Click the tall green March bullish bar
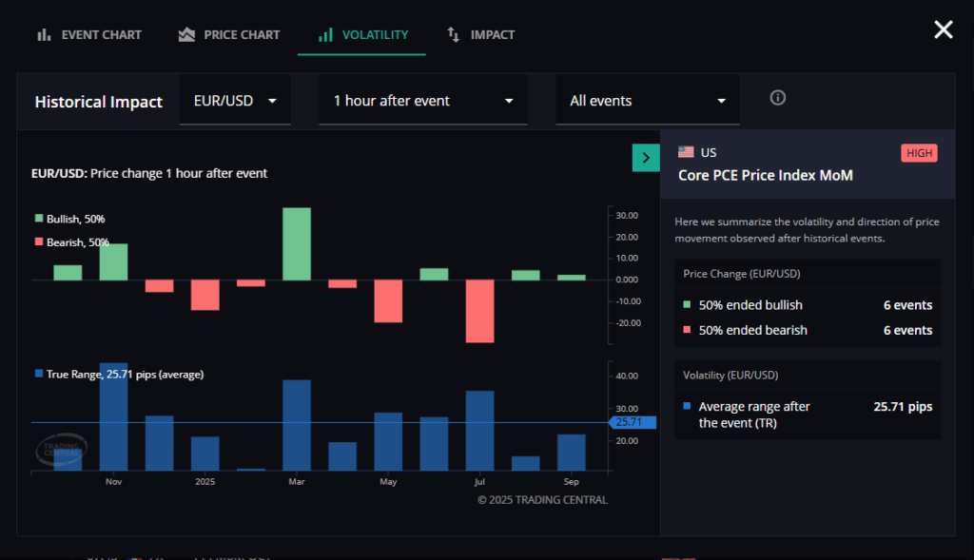The width and height of the screenshot is (974, 560). 297,243
